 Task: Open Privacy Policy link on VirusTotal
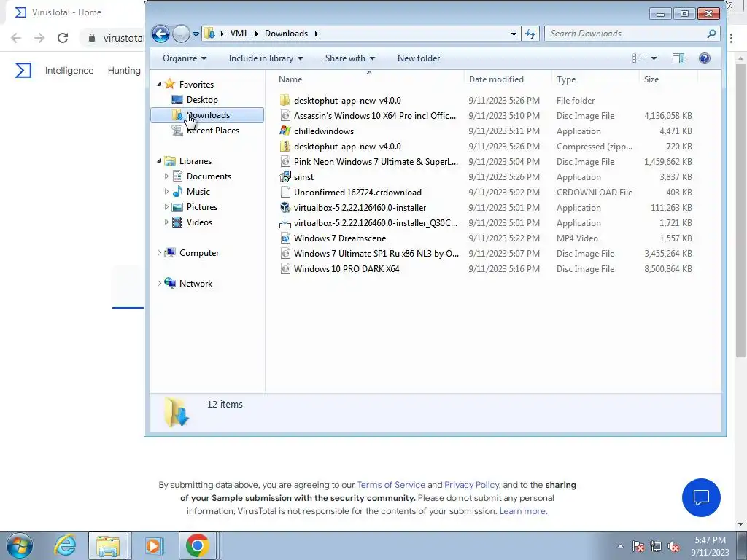[x=471, y=485]
